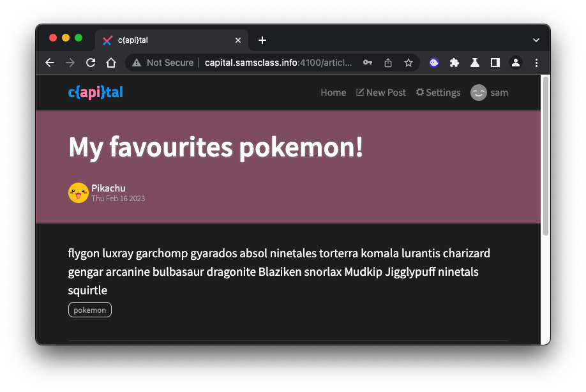Click sam's smiley avatar image
Screen dimensions: 586x392
coord(478,93)
